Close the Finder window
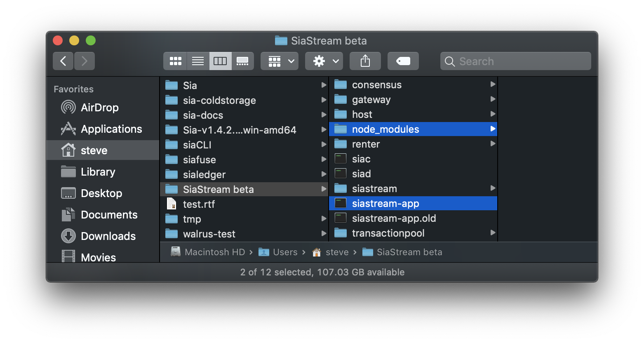 pyautogui.click(x=58, y=40)
